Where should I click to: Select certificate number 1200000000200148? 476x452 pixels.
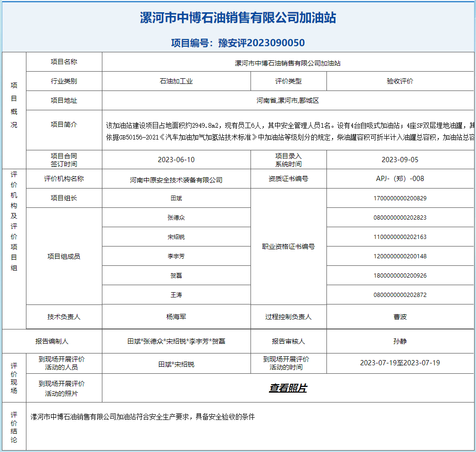pos(400,256)
